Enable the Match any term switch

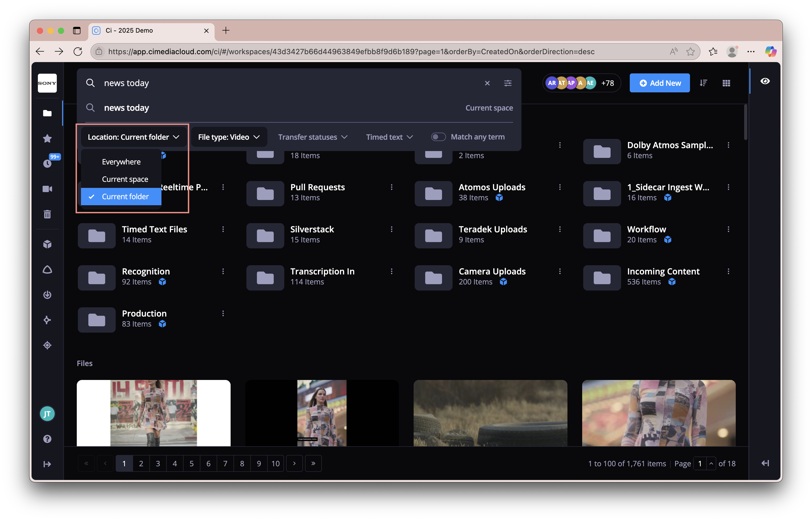[438, 137]
